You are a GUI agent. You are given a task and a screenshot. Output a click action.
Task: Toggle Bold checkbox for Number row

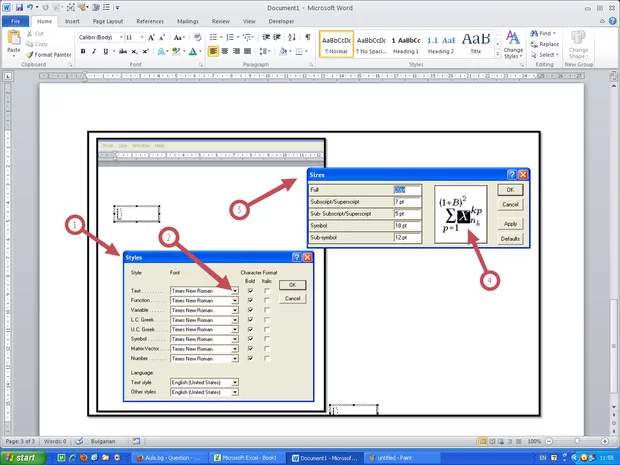250,358
